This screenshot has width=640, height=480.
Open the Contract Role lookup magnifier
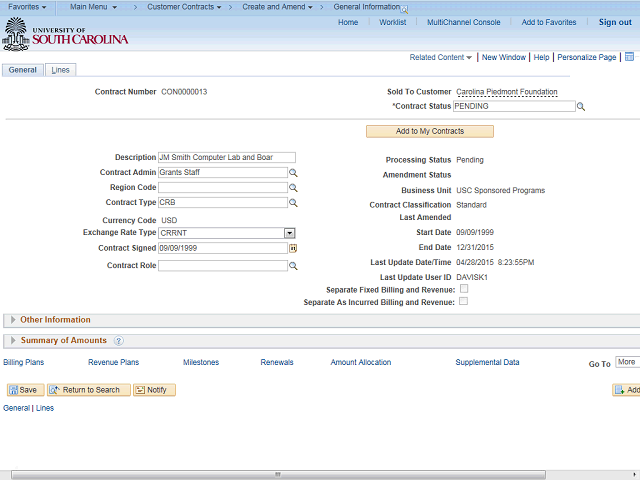293,266
